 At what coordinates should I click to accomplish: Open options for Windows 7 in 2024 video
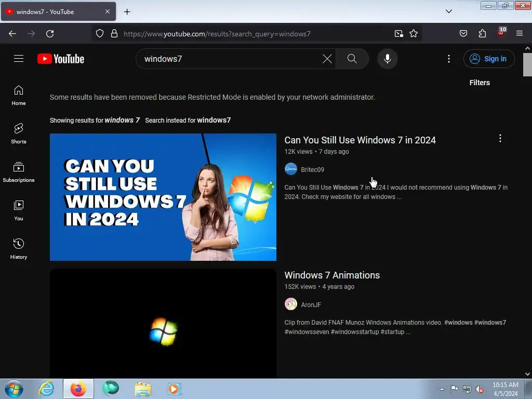[500, 138]
